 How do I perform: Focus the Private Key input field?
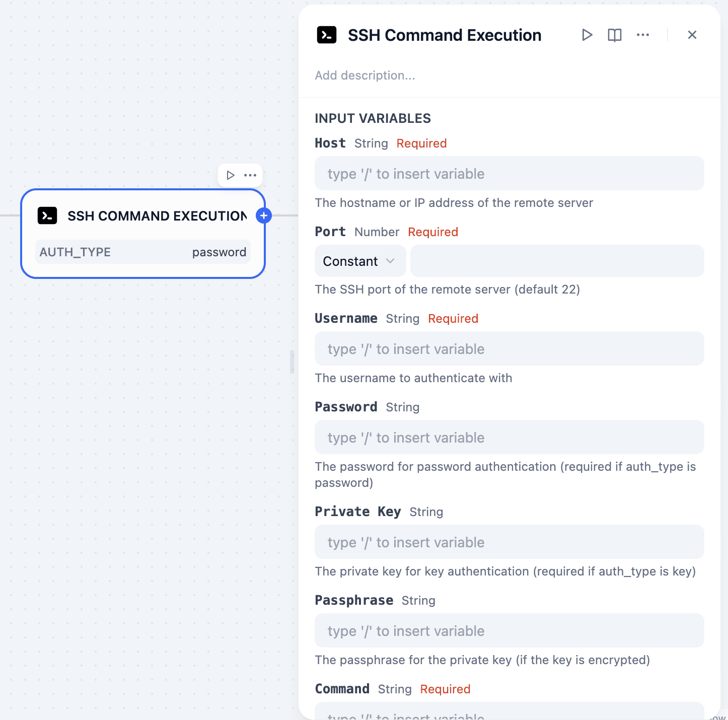(509, 542)
